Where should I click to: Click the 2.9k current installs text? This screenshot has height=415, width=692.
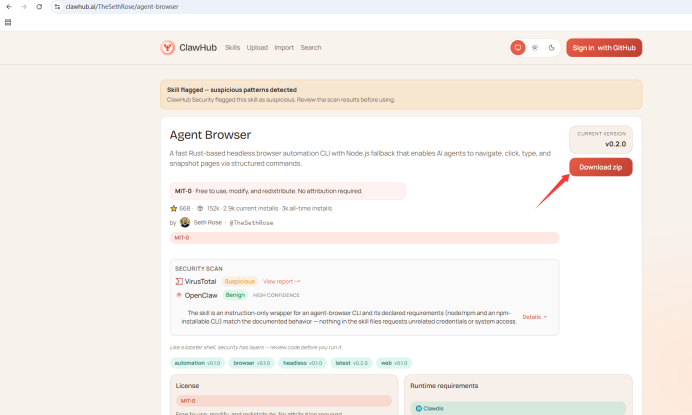coord(251,208)
